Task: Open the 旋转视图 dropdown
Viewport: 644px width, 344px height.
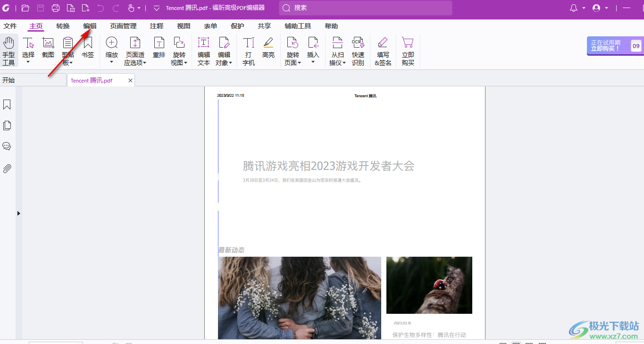Action: (186, 63)
